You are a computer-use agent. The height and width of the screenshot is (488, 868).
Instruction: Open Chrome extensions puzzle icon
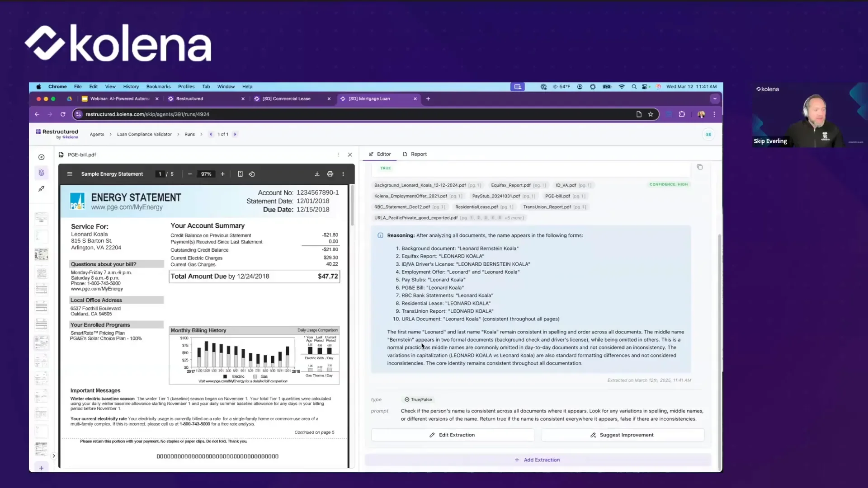tap(682, 114)
